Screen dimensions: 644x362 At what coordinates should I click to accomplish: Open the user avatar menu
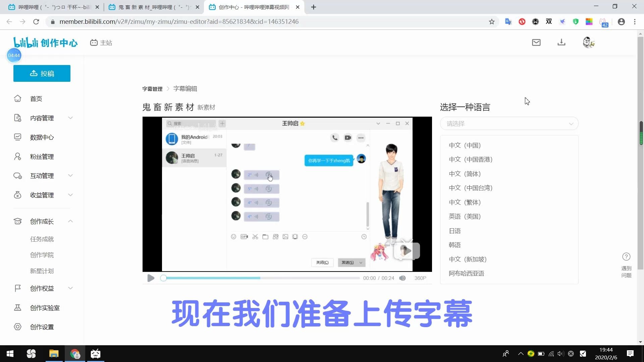pos(588,43)
